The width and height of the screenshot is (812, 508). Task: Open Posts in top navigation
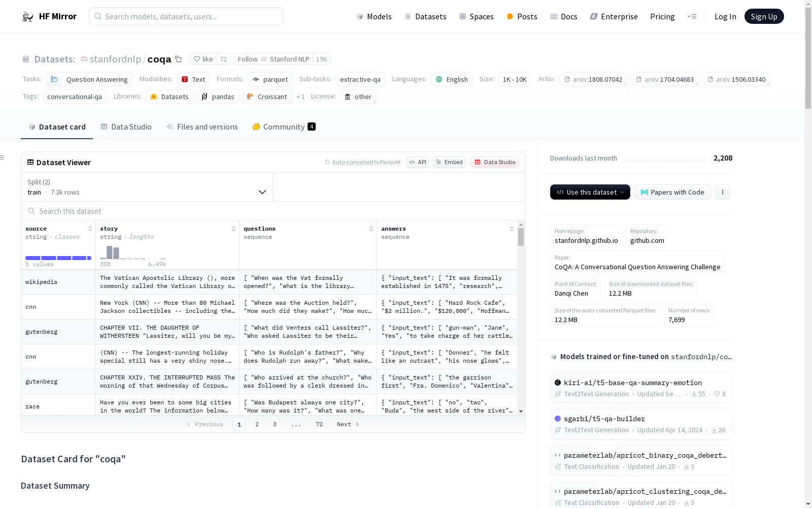click(522, 16)
